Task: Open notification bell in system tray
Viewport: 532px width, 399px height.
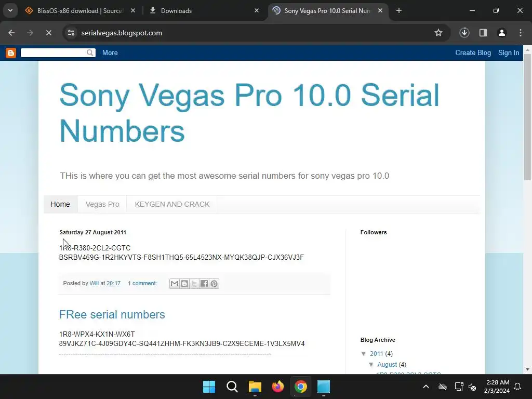Action: click(518, 387)
